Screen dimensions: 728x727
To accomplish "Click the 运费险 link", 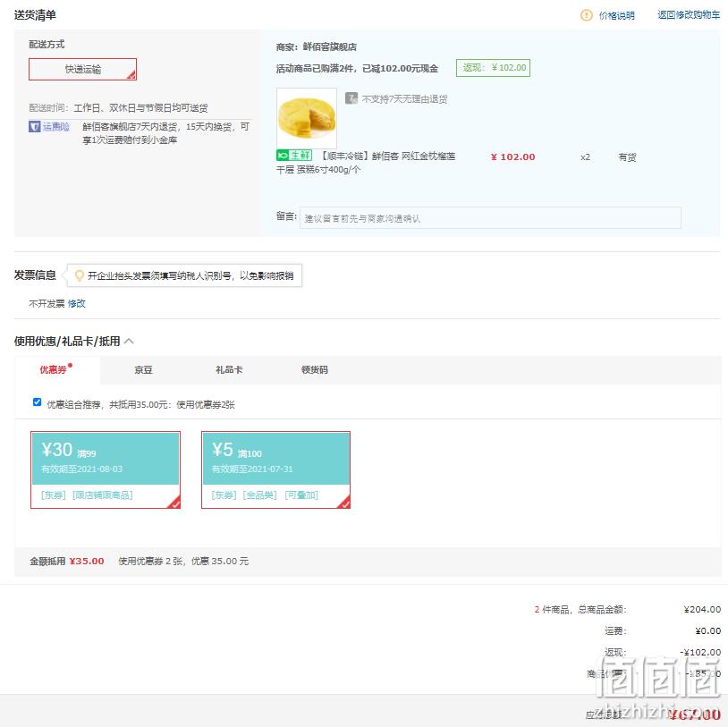I will coord(55,126).
